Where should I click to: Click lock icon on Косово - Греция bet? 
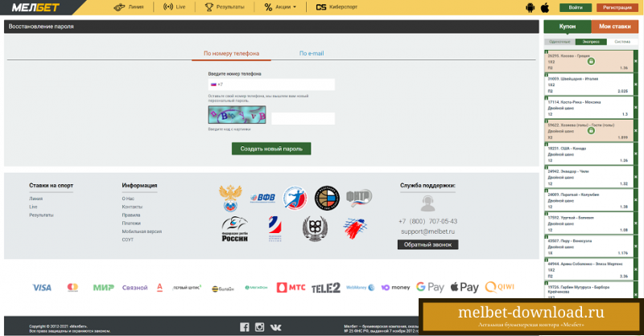591,61
